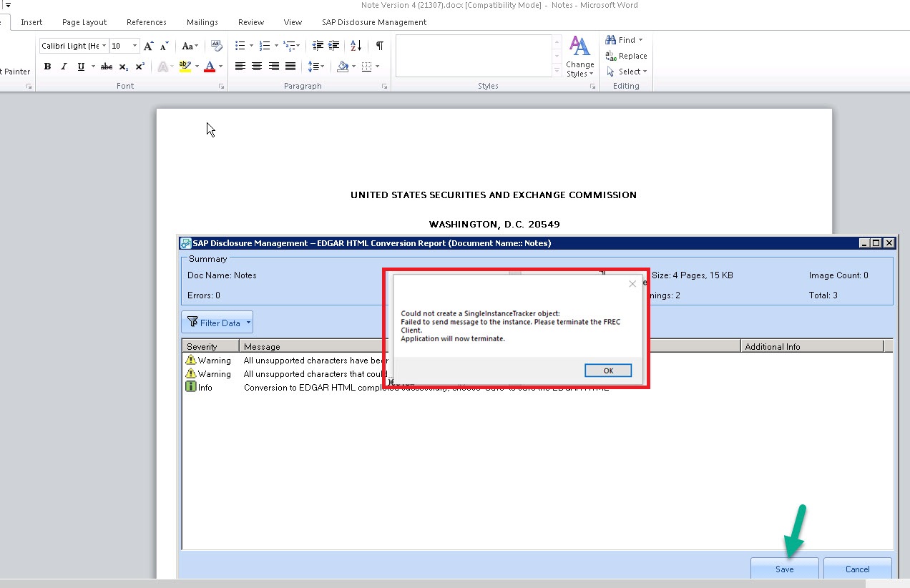
Task: Apply subscript formatting
Action: 124,67
